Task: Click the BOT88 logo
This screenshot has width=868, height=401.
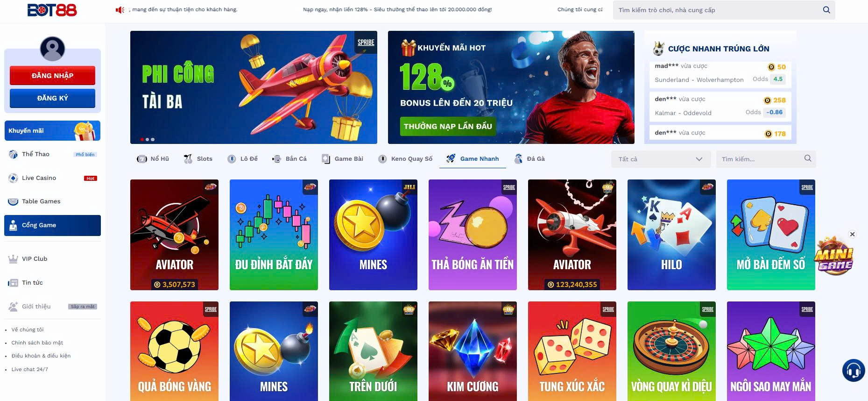Action: (52, 10)
